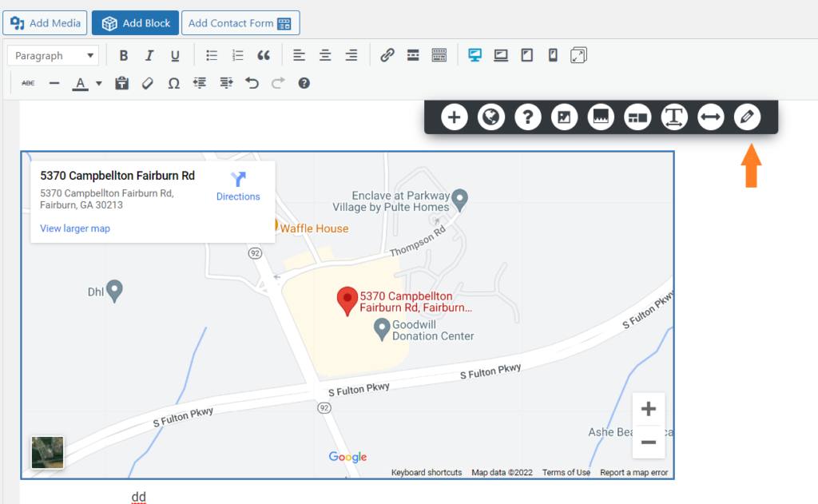The width and height of the screenshot is (818, 504).
Task: Click the text sizing popover icon
Action: coord(674,117)
